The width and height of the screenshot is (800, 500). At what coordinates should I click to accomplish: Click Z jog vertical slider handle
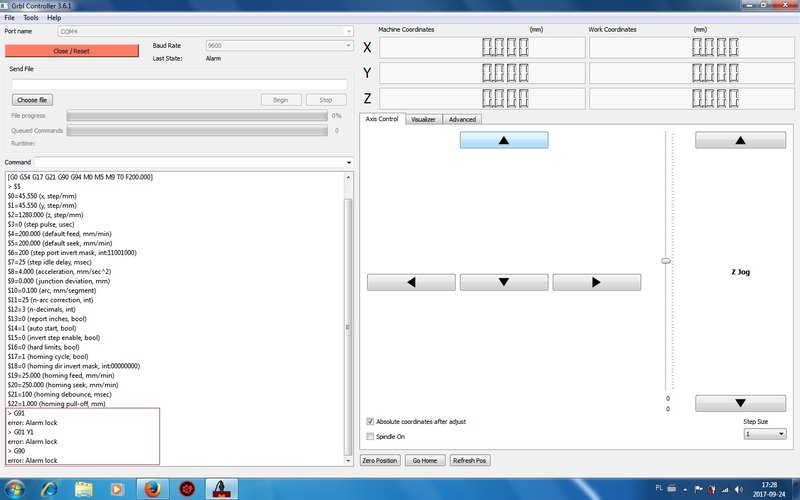[x=666, y=261]
